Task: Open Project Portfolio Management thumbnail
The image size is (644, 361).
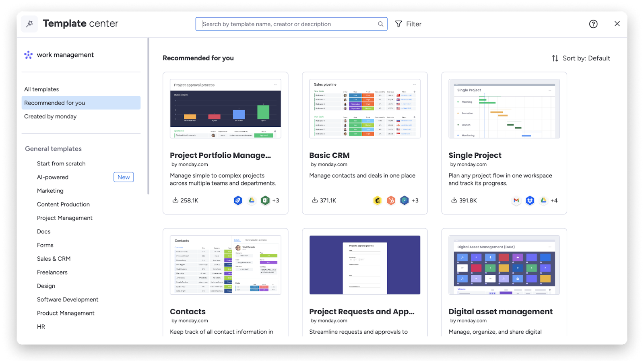Action: 225,109
